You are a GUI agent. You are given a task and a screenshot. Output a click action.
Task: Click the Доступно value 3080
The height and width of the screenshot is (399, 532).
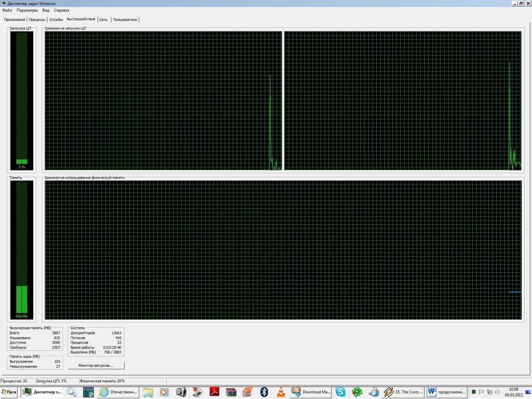tap(56, 343)
